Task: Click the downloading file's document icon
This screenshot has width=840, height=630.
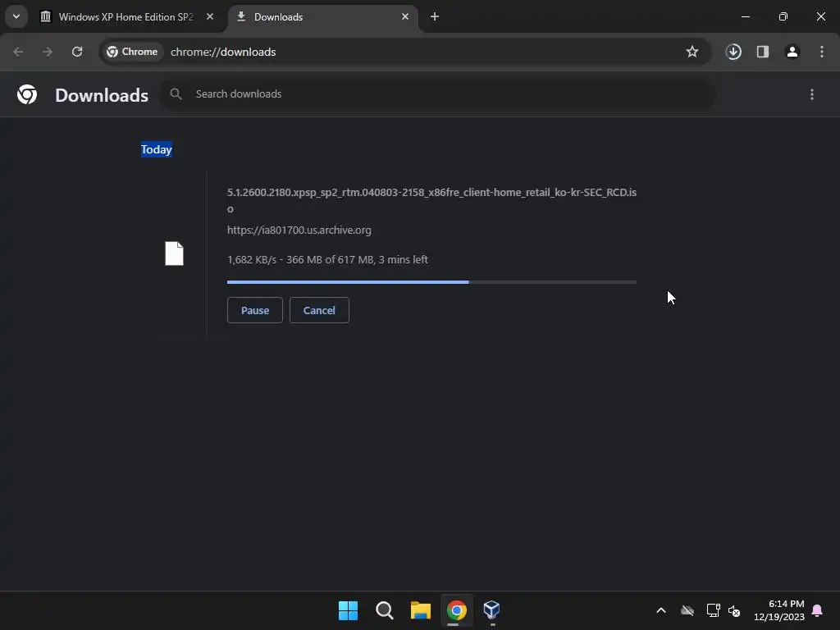Action: coord(174,253)
